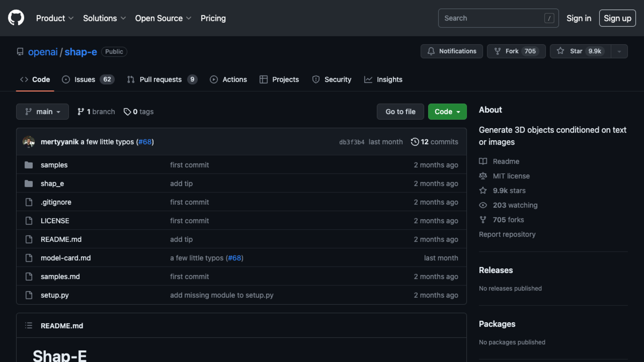Click the GitHub logo icon
644x362 pixels.
coord(16,18)
